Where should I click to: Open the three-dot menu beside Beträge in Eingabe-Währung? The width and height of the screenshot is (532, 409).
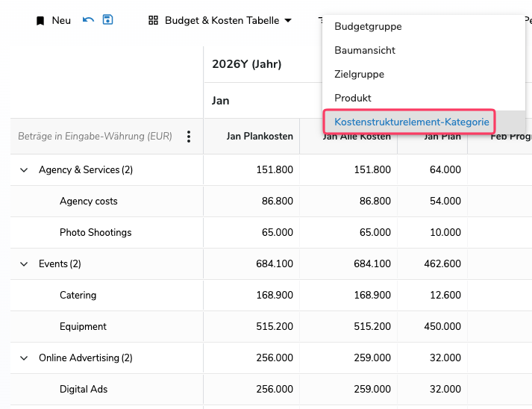coord(189,137)
